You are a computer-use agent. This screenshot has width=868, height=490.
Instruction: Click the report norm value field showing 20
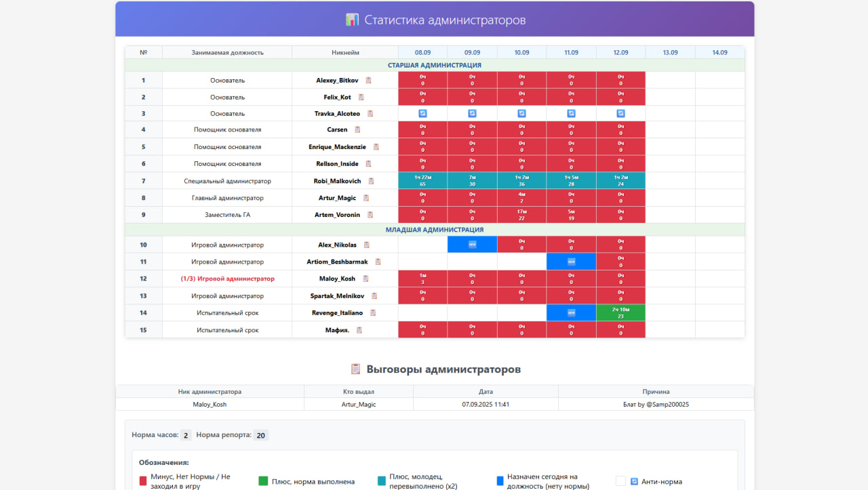tap(261, 434)
